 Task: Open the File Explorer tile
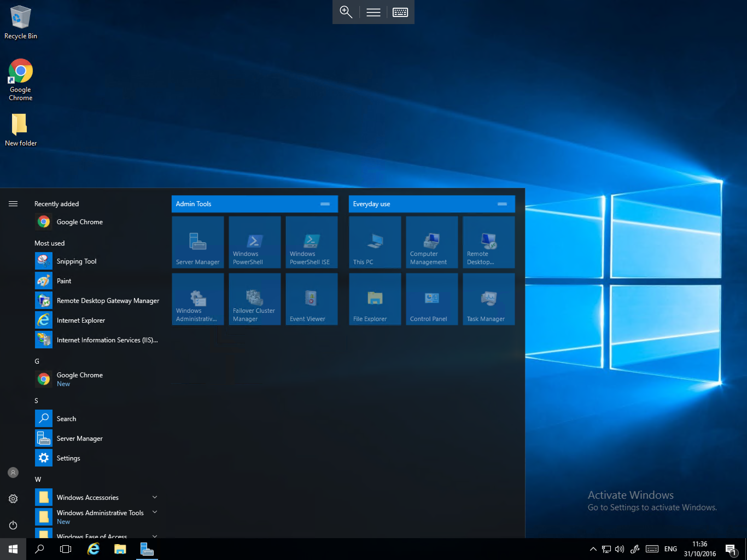tap(375, 299)
